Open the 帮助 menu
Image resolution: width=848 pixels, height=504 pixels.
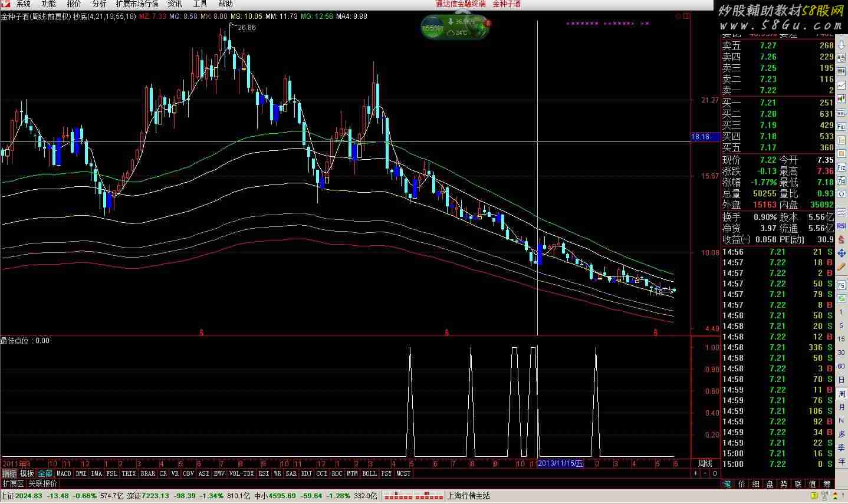(x=225, y=4)
